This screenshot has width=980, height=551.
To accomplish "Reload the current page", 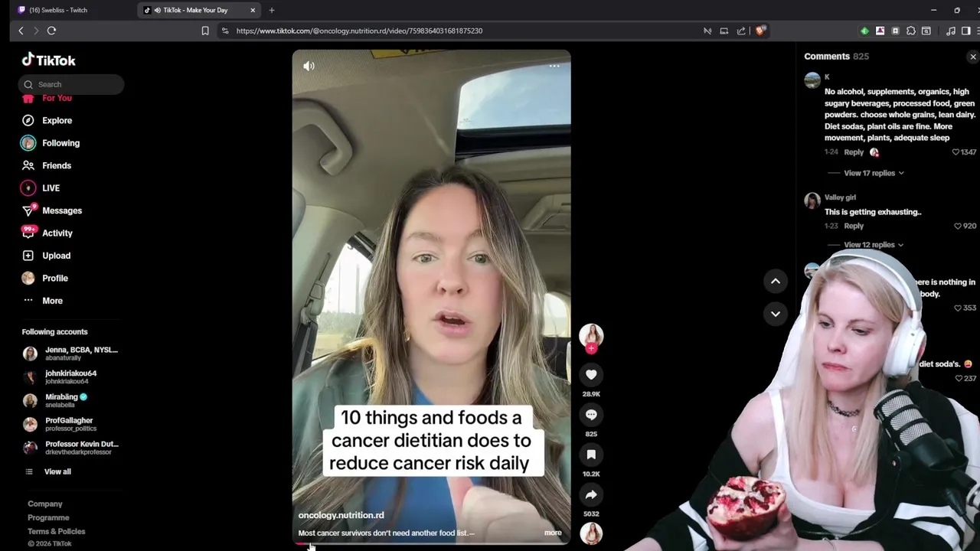I will pos(51,31).
